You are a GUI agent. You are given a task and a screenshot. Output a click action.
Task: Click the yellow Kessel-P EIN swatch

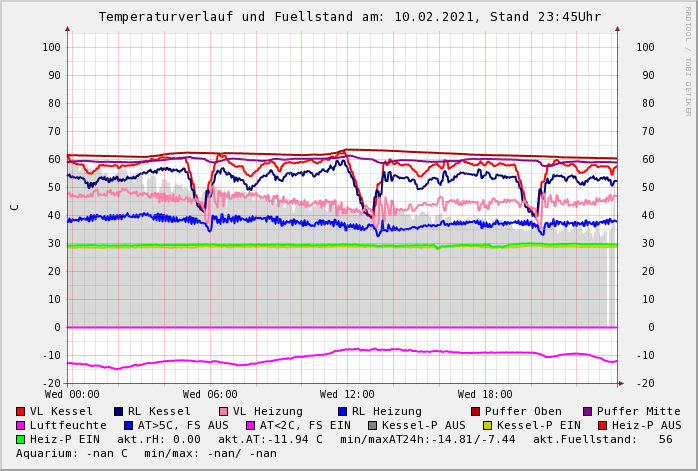(490, 425)
